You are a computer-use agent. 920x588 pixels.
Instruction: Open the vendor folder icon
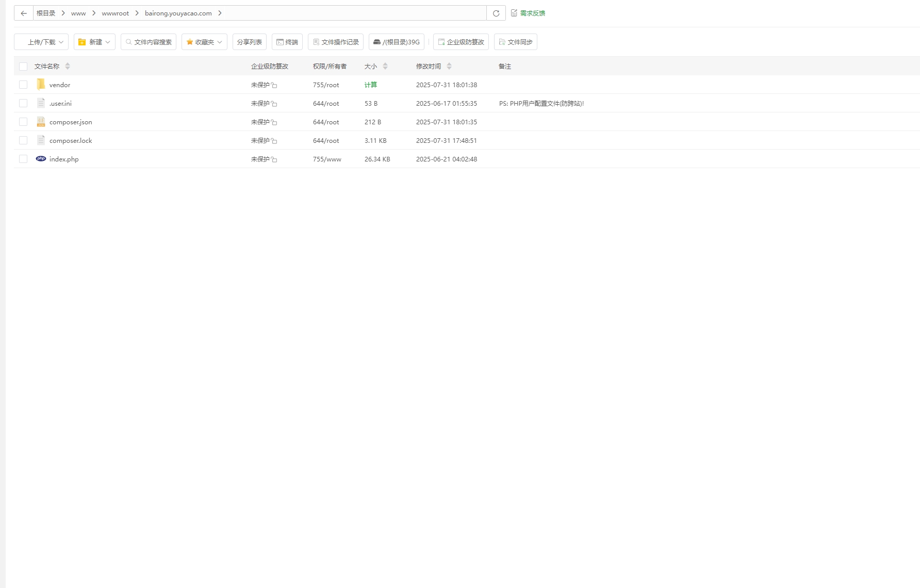pyautogui.click(x=41, y=85)
